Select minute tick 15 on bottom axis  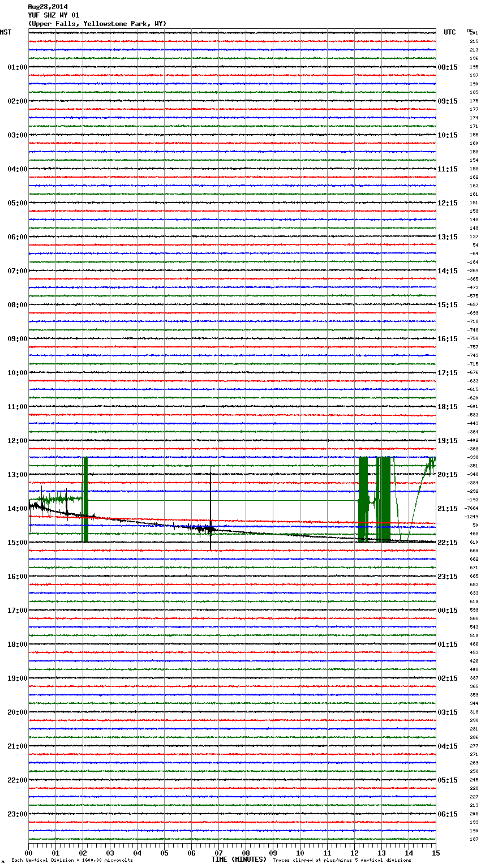(x=436, y=853)
